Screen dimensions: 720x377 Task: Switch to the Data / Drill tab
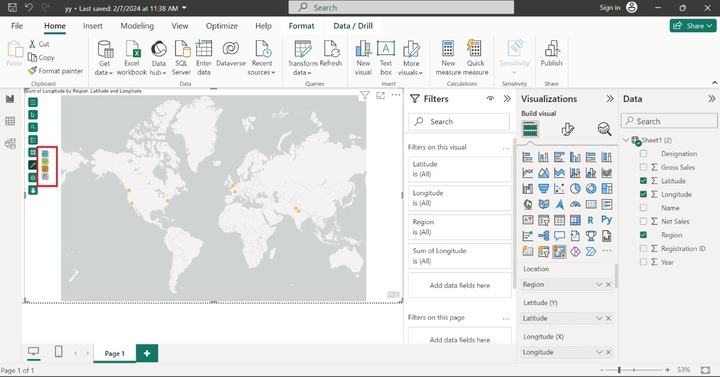[x=353, y=26]
